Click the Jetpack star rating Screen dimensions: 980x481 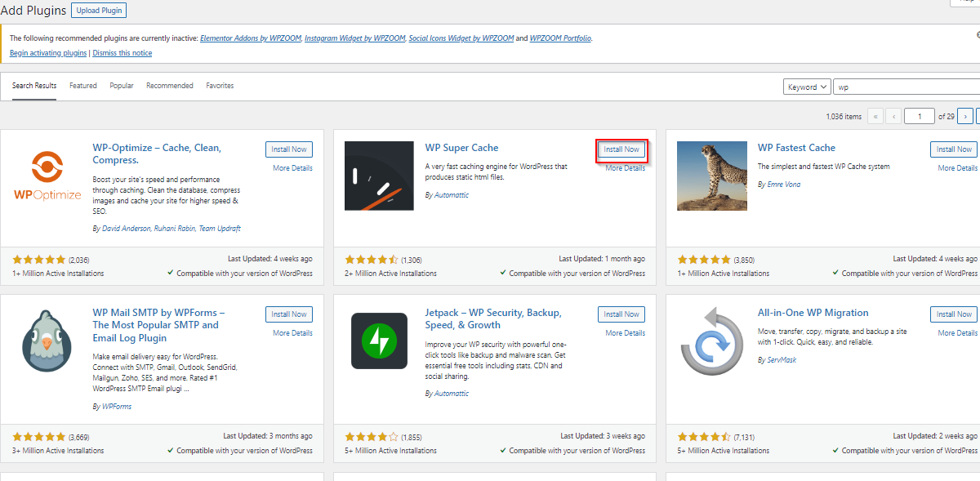pos(372,437)
